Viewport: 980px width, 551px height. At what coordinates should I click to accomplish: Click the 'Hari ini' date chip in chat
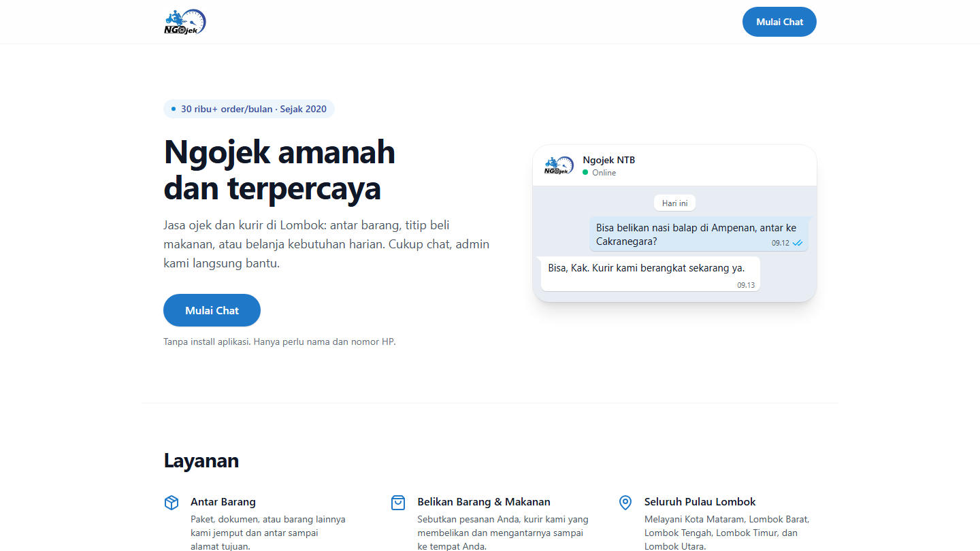click(x=674, y=203)
